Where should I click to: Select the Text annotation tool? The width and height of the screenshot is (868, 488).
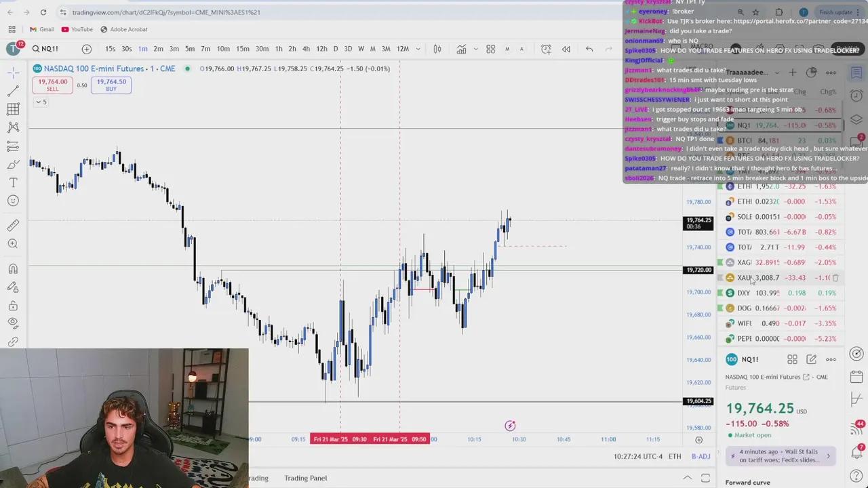(13, 182)
